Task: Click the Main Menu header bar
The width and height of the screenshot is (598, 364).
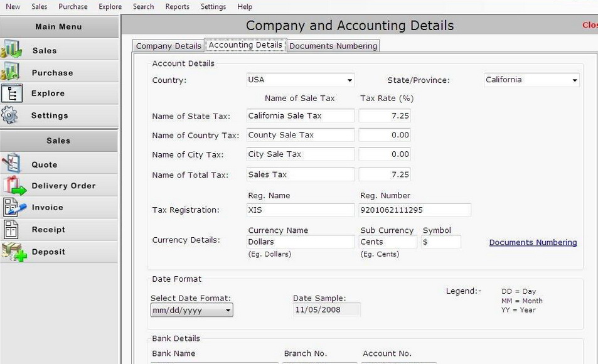Action: (x=59, y=26)
